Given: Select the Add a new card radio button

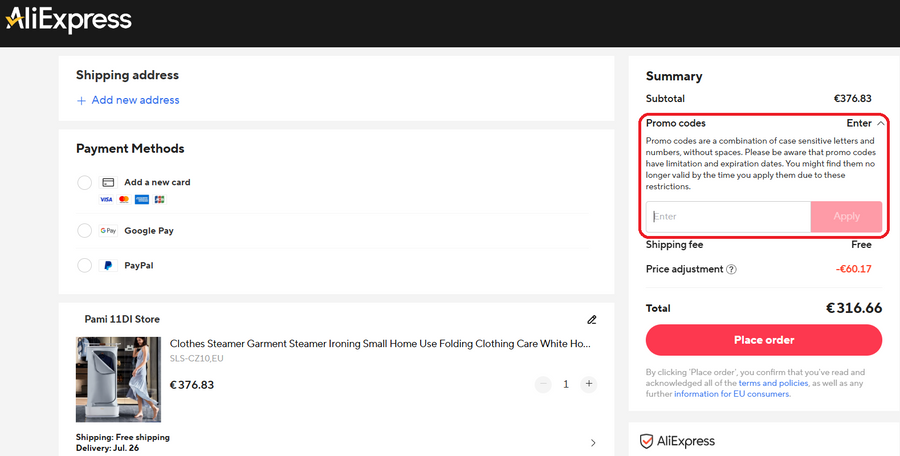Looking at the screenshot, I should pos(84,183).
